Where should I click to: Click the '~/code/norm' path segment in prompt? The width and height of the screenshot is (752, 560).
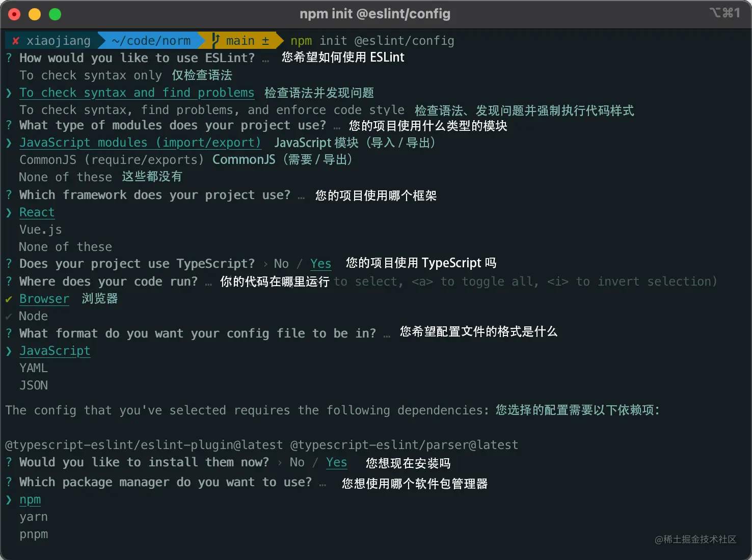[151, 41]
